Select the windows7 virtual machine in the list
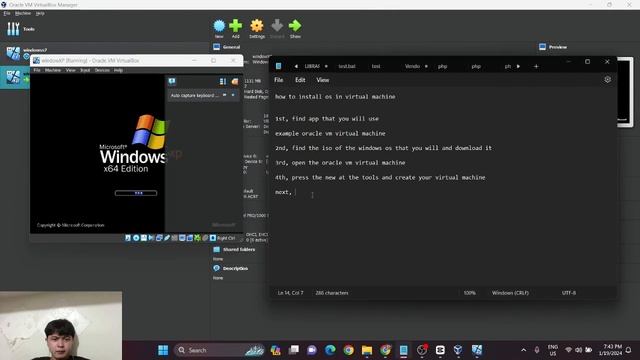The image size is (640, 360). (x=35, y=50)
